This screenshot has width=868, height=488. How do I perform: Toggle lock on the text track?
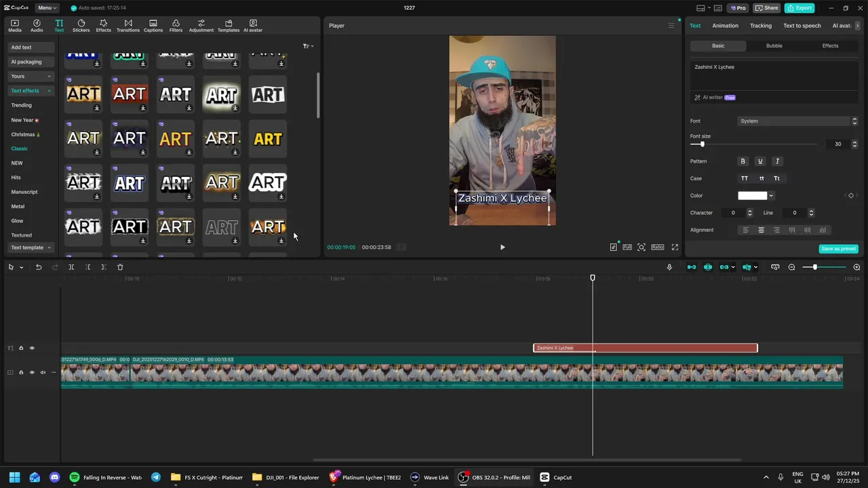(21, 348)
